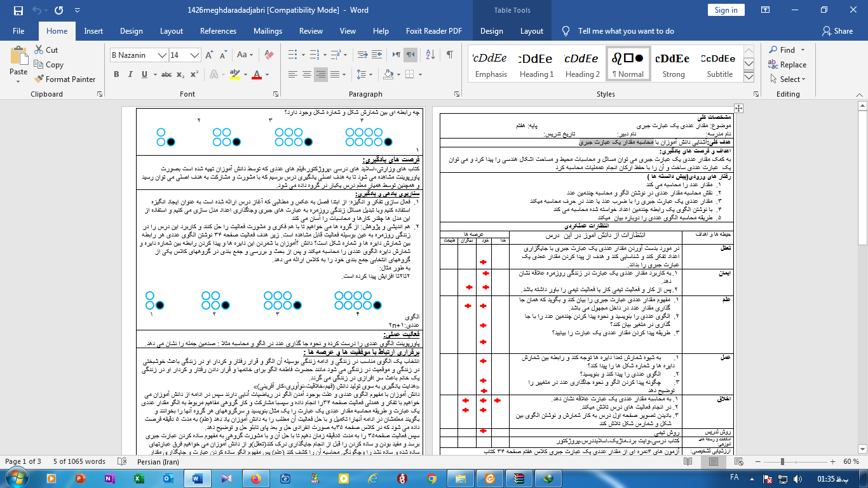The width and height of the screenshot is (868, 488).
Task: Click the Save icon in the title bar
Action: point(18,10)
